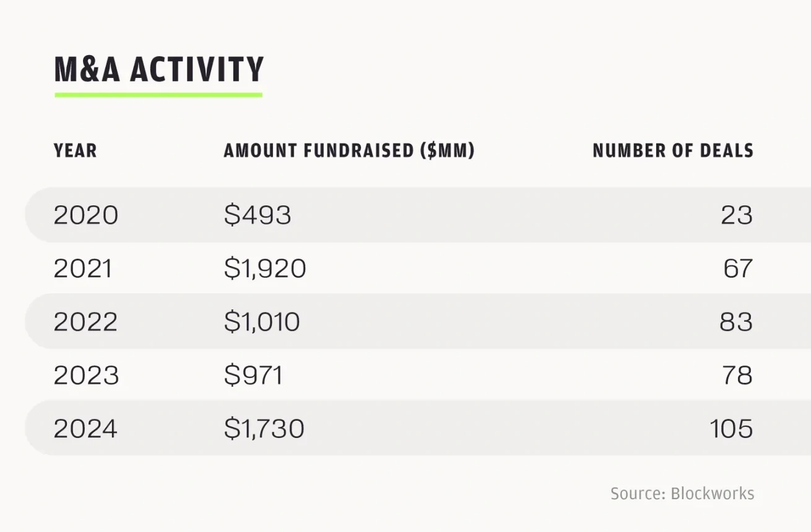Select the 78 deals value

(738, 376)
